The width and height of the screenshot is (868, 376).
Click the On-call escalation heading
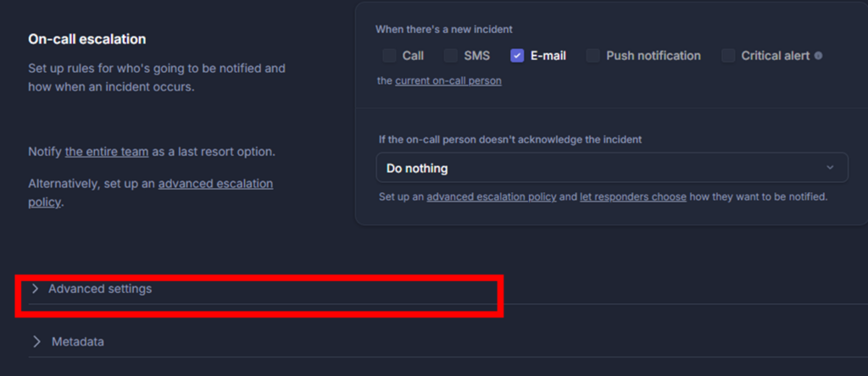[x=87, y=39]
